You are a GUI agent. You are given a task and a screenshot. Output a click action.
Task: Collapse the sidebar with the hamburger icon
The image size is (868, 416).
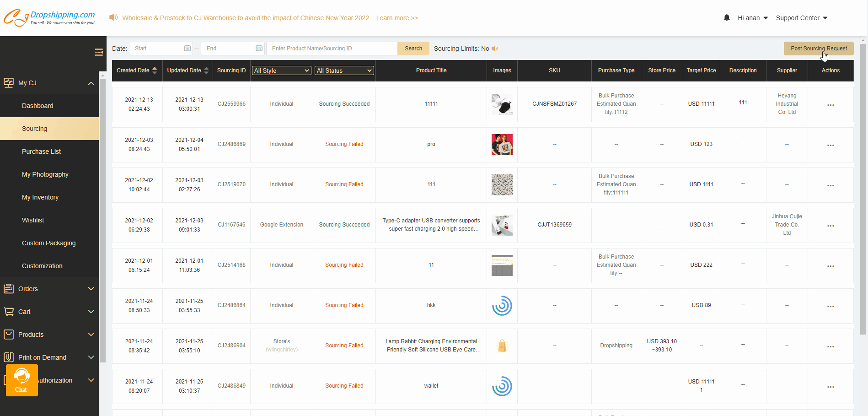click(x=98, y=52)
